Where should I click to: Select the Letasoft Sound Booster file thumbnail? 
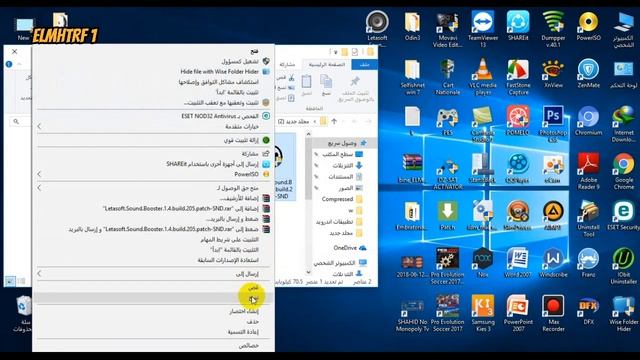pyautogui.click(x=285, y=167)
